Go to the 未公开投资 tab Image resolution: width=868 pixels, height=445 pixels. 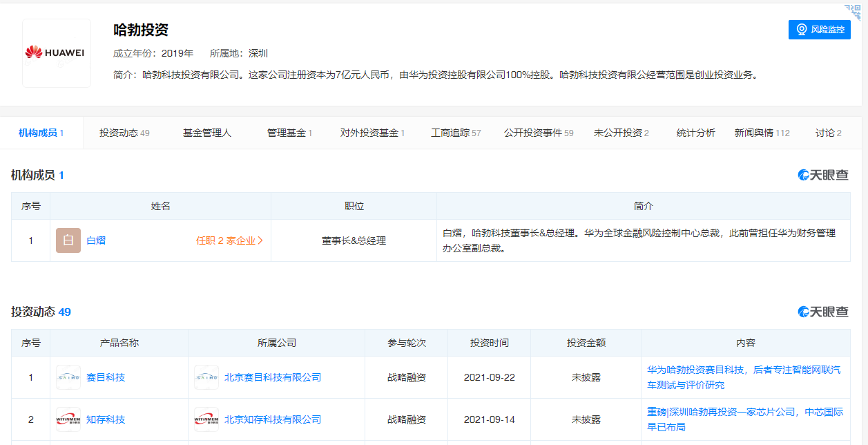[x=621, y=133]
